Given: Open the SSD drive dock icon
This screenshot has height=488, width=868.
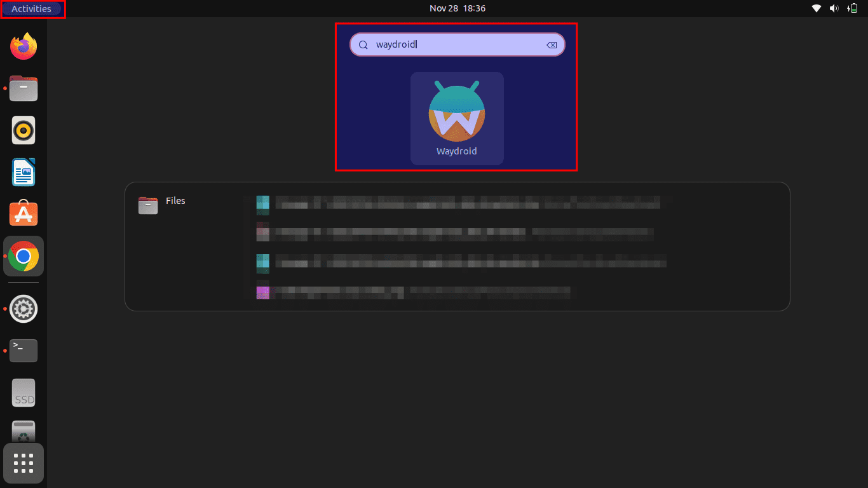Looking at the screenshot, I should pyautogui.click(x=24, y=393).
